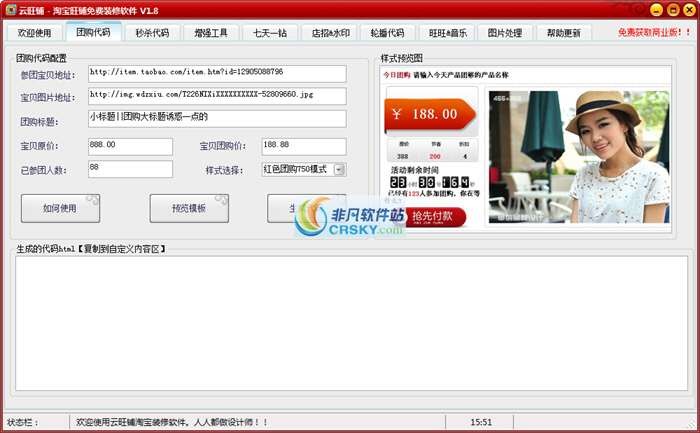Image resolution: width=700 pixels, height=433 pixels.
Task: Click the 云旺铺 app icon in title bar
Action: (11, 9)
